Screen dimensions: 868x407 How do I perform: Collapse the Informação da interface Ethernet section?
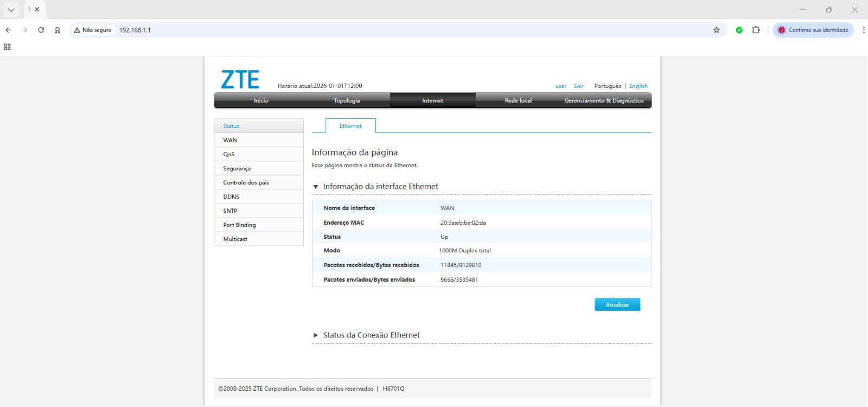pyautogui.click(x=316, y=187)
